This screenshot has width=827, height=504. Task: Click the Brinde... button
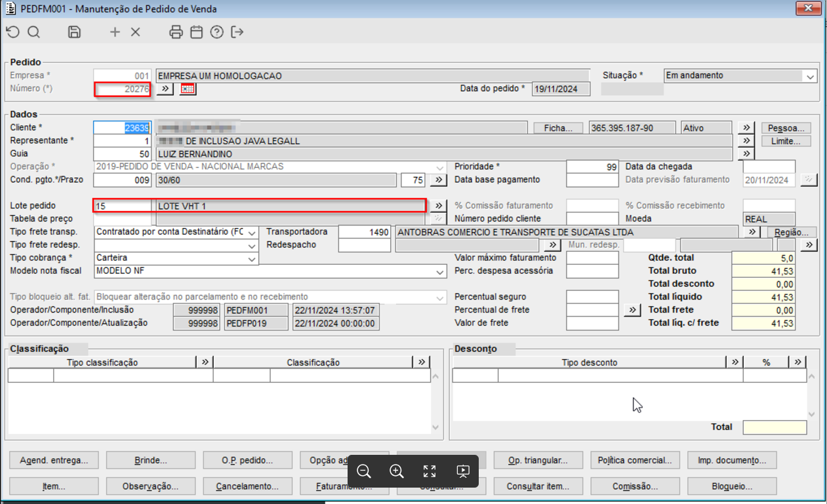point(150,460)
